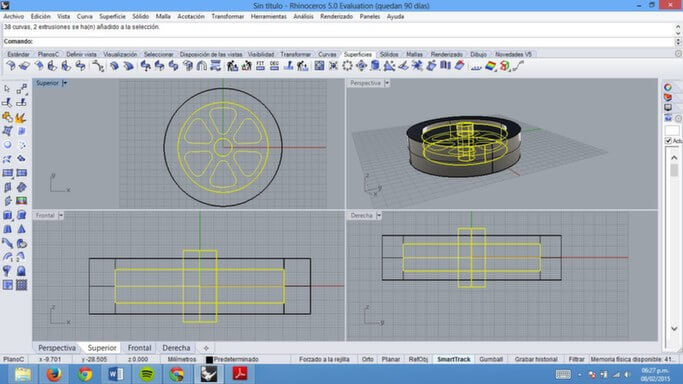Image resolution: width=683 pixels, height=384 pixels.
Task: Enable Gumball in the status bar
Action: (491, 359)
